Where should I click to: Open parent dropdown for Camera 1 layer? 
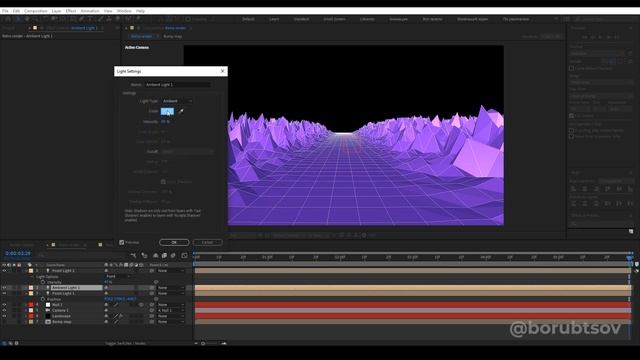coord(171,311)
